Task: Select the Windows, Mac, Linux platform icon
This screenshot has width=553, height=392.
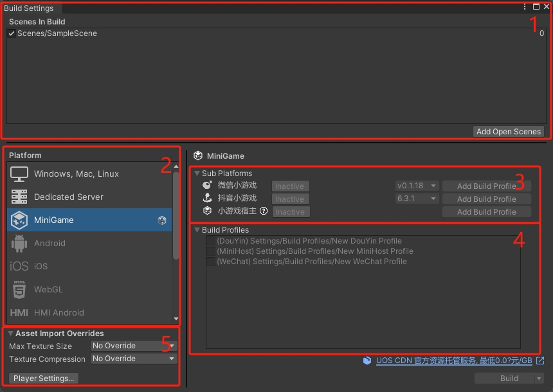Action: click(x=19, y=174)
